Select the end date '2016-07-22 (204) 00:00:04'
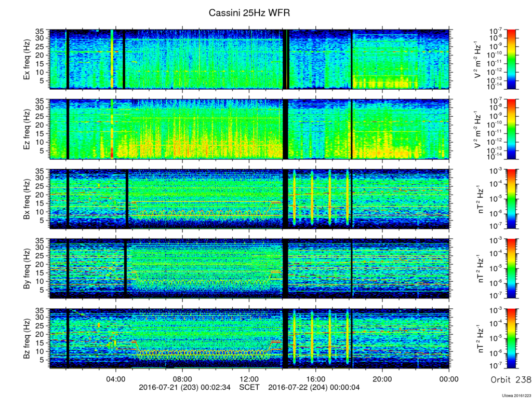 314,387
